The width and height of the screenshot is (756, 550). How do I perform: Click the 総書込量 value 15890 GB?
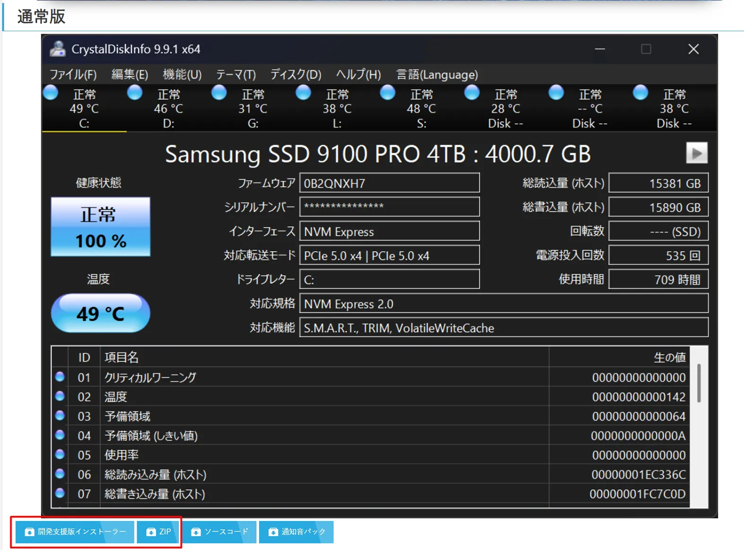click(658, 207)
